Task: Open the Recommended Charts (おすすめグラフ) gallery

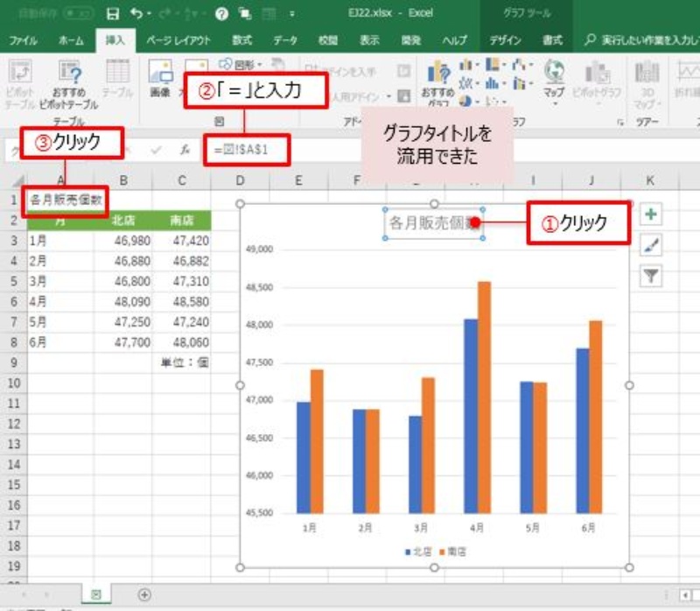Action: [436, 82]
